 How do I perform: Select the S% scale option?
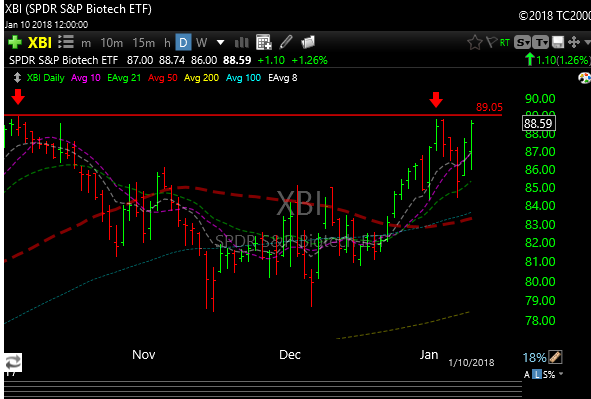click(550, 375)
